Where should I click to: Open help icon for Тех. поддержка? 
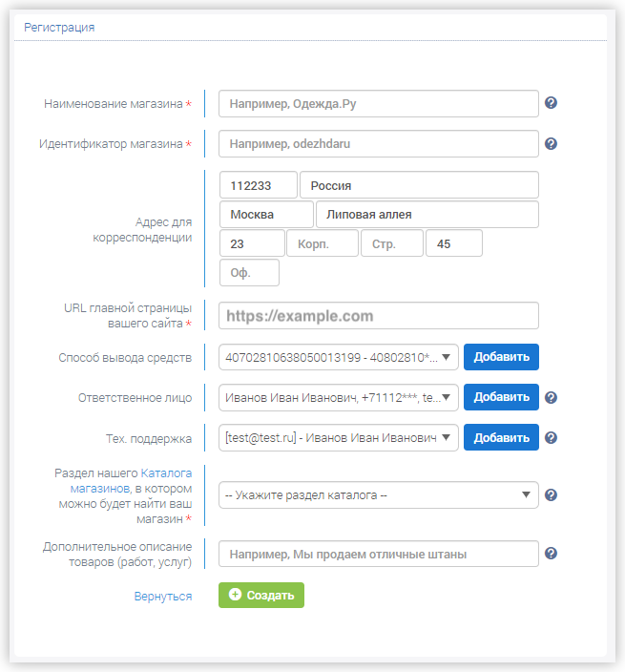pyautogui.click(x=551, y=437)
